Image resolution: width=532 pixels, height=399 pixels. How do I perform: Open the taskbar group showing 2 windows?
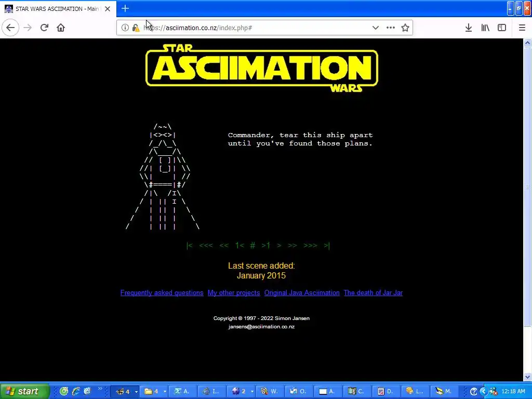point(242,391)
